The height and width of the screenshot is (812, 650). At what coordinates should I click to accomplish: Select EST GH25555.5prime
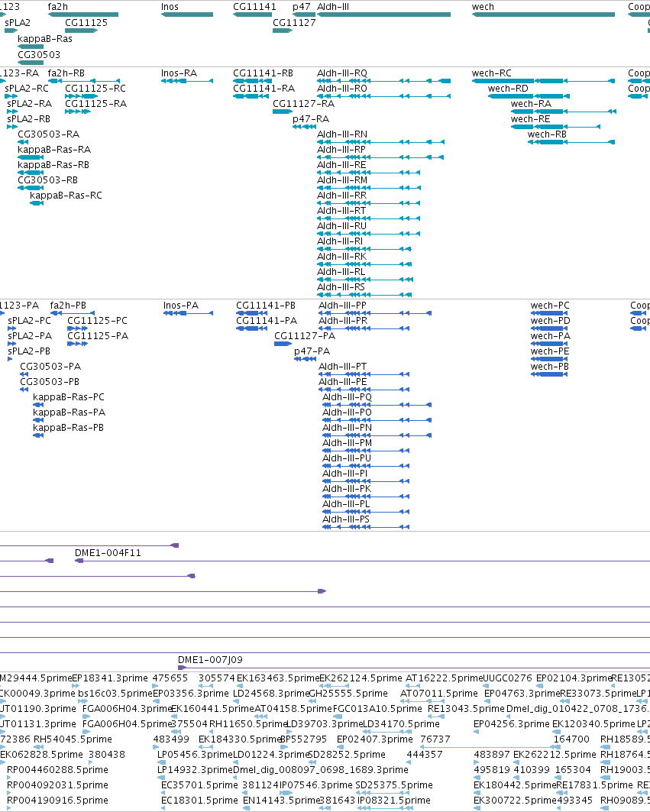coord(348,694)
